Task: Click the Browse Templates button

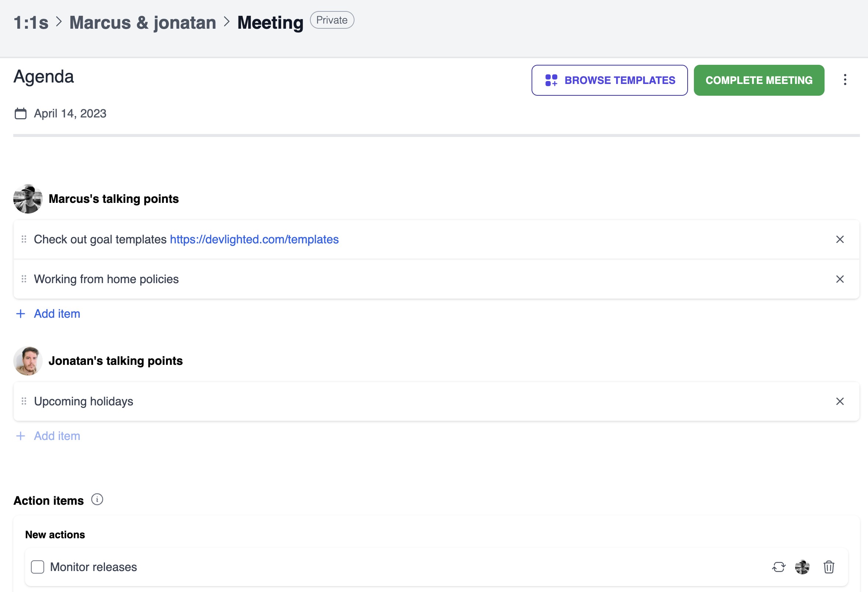Action: tap(609, 80)
